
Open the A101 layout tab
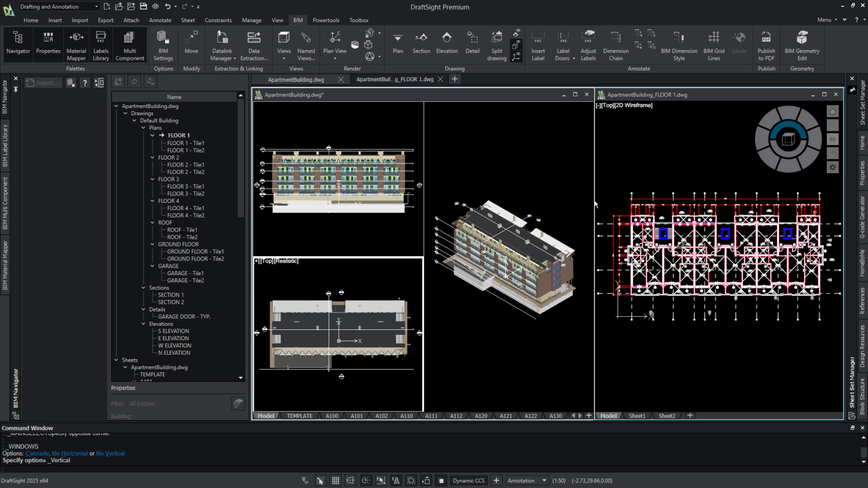click(357, 416)
